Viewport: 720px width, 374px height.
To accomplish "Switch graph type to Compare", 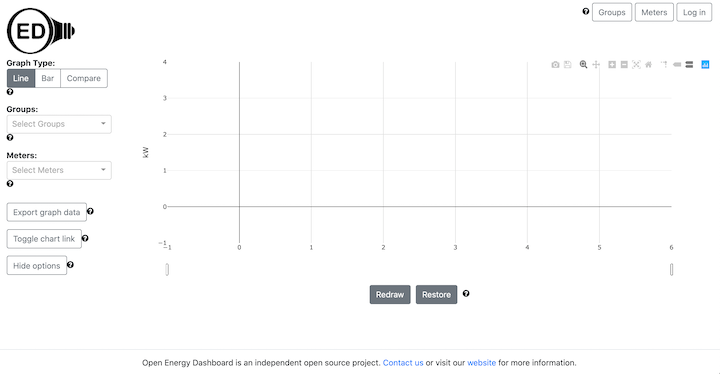I will 84,78.
